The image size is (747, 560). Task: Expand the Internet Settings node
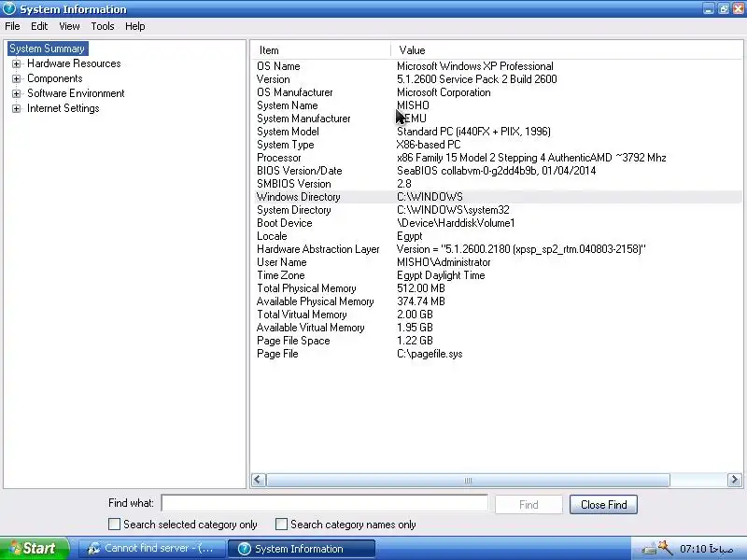[x=16, y=108]
